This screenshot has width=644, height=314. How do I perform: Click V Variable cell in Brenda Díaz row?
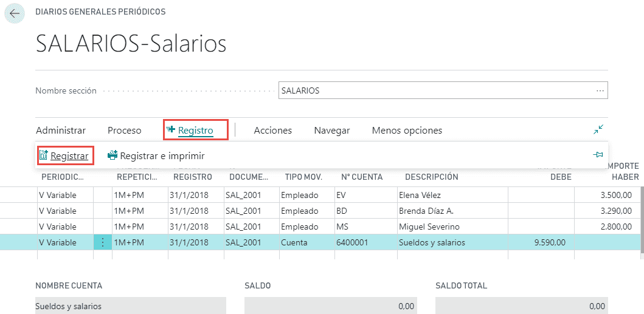(x=65, y=211)
